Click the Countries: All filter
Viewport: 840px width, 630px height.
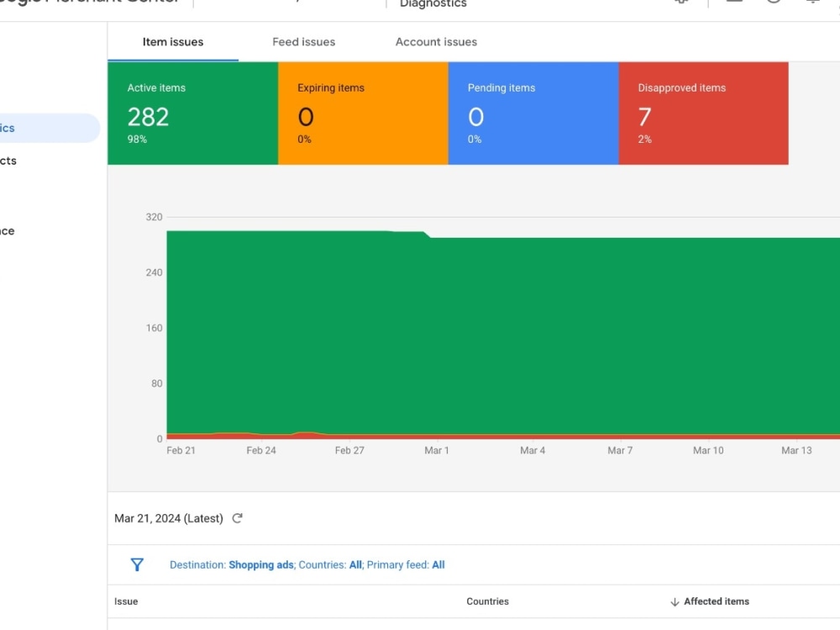[x=330, y=564]
